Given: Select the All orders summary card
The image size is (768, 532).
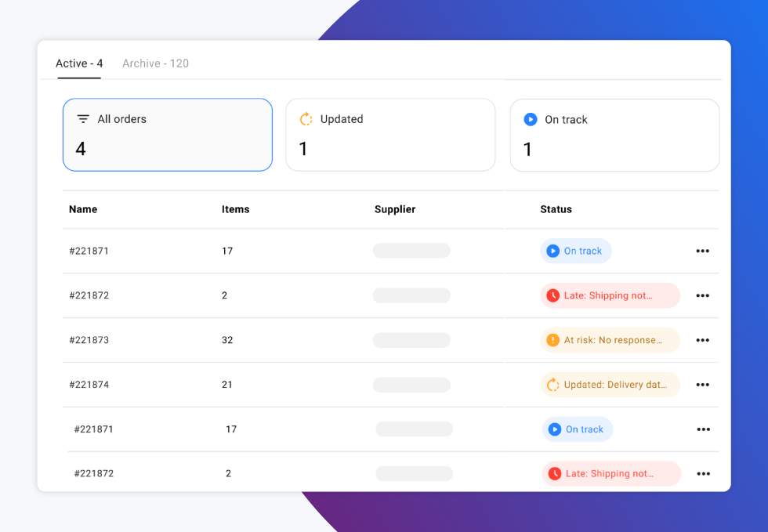Looking at the screenshot, I should [x=167, y=134].
